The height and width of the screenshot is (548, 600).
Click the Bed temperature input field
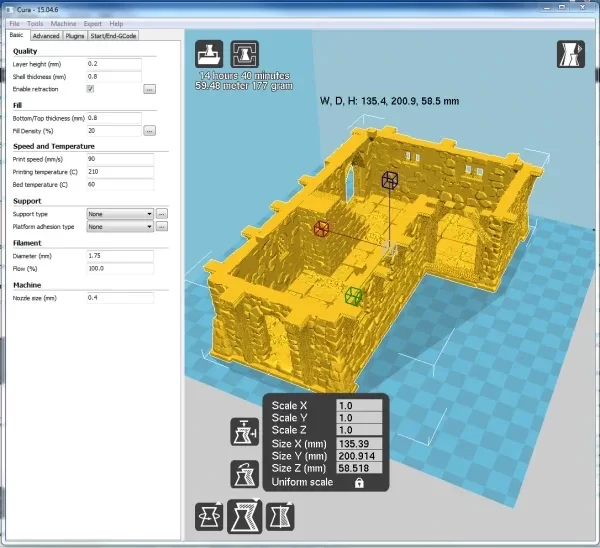120,184
